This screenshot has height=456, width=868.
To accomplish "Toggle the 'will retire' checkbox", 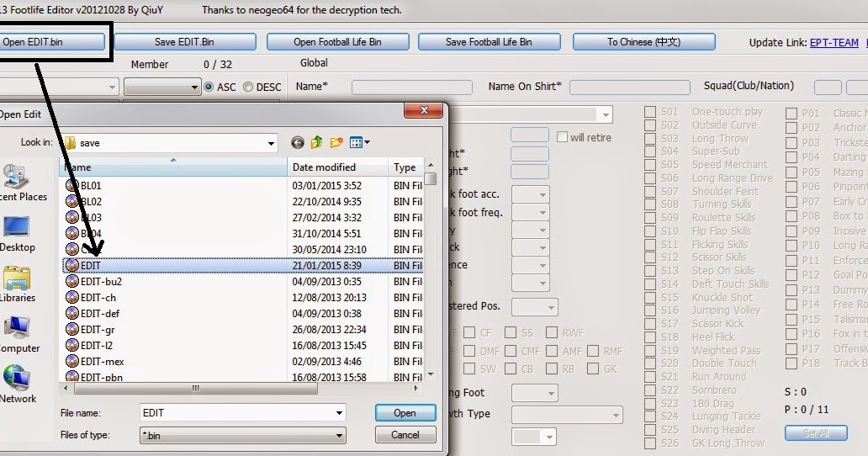I will [x=562, y=136].
